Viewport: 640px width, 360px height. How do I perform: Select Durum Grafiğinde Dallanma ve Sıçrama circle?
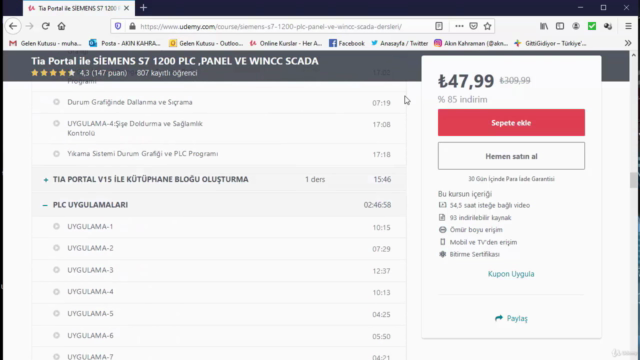pos(56,102)
